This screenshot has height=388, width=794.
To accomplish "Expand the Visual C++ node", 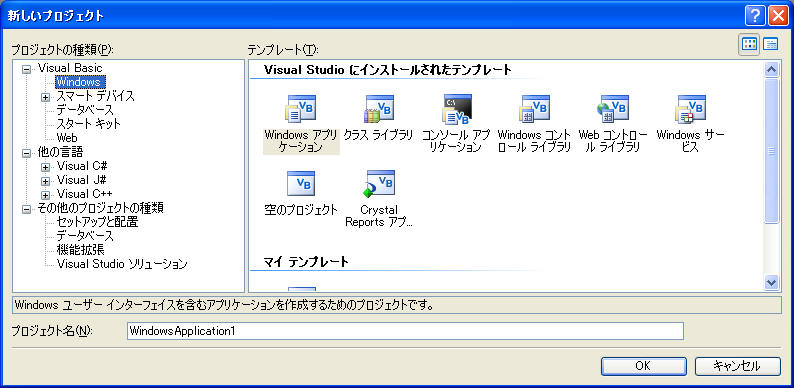I will tap(46, 195).
